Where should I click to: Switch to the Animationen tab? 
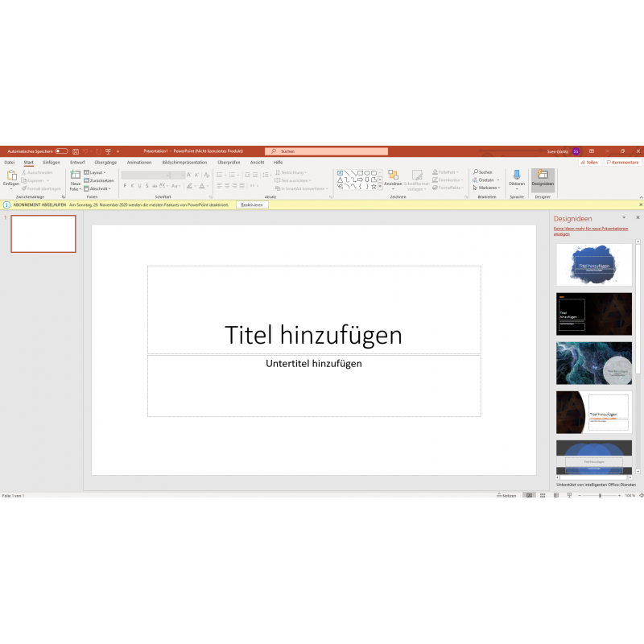[138, 162]
